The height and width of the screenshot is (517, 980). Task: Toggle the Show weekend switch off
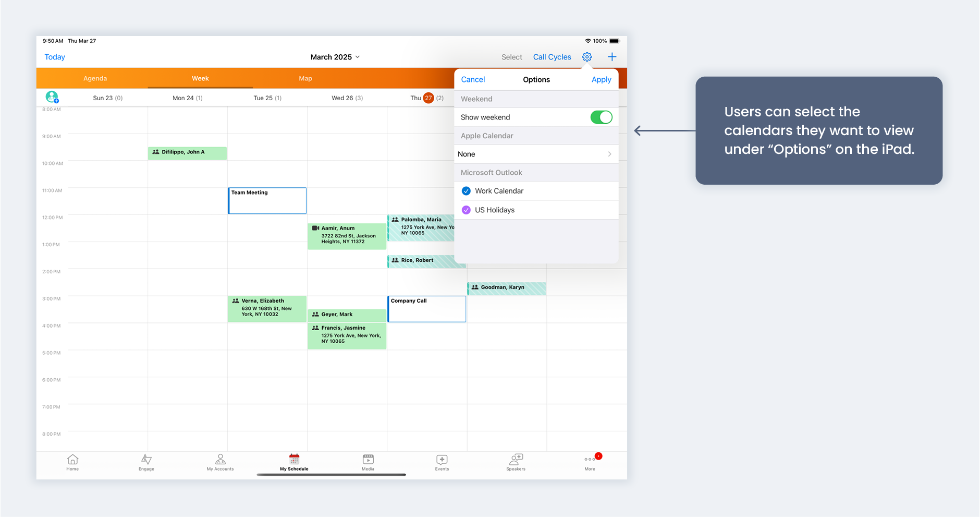pyautogui.click(x=601, y=117)
